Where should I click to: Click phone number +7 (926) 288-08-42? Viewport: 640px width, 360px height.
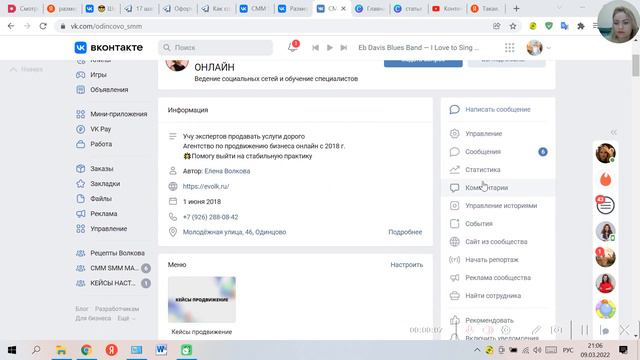coord(210,217)
